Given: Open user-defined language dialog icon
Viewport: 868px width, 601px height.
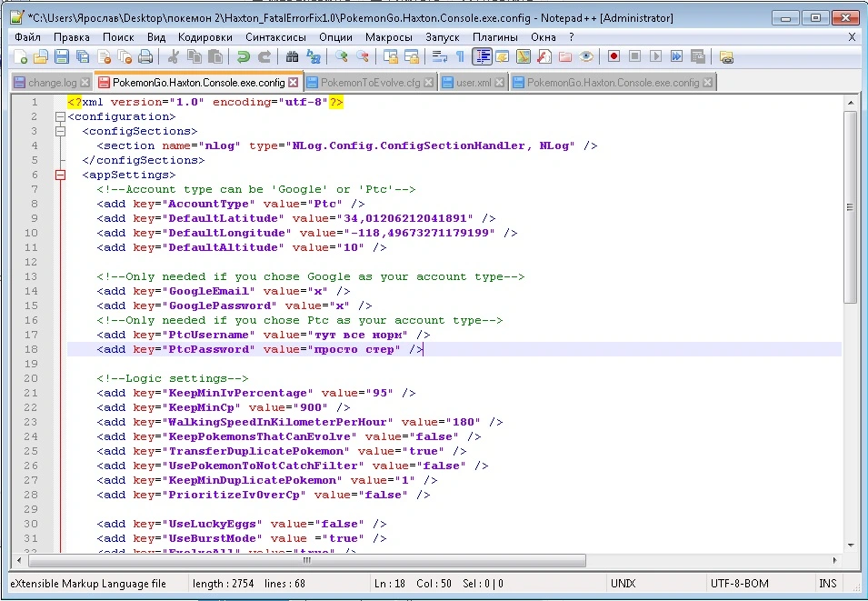Looking at the screenshot, I should 503,56.
